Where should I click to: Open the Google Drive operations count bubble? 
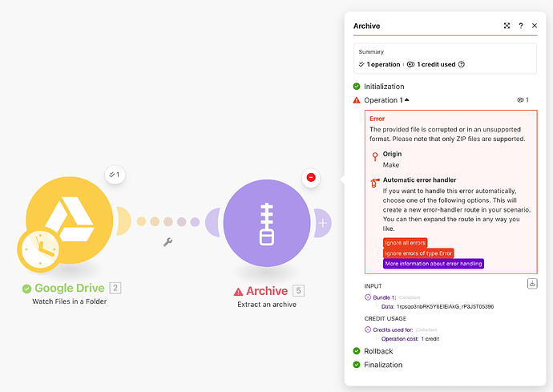pyautogui.click(x=114, y=174)
